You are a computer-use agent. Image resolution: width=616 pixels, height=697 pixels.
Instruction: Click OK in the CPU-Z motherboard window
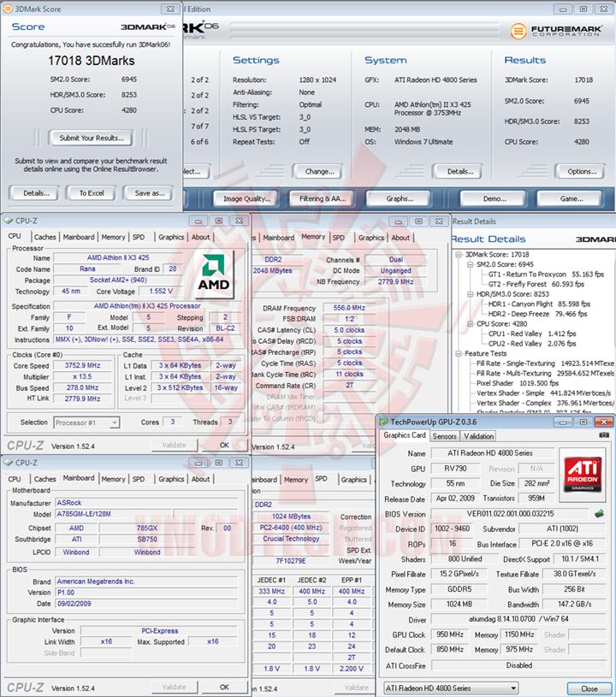pyautogui.click(x=224, y=688)
